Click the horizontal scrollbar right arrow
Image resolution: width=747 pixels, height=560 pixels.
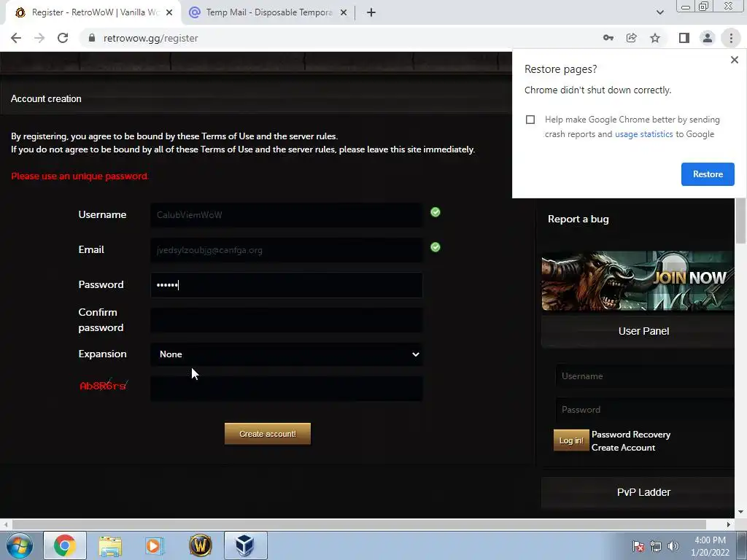click(x=729, y=524)
